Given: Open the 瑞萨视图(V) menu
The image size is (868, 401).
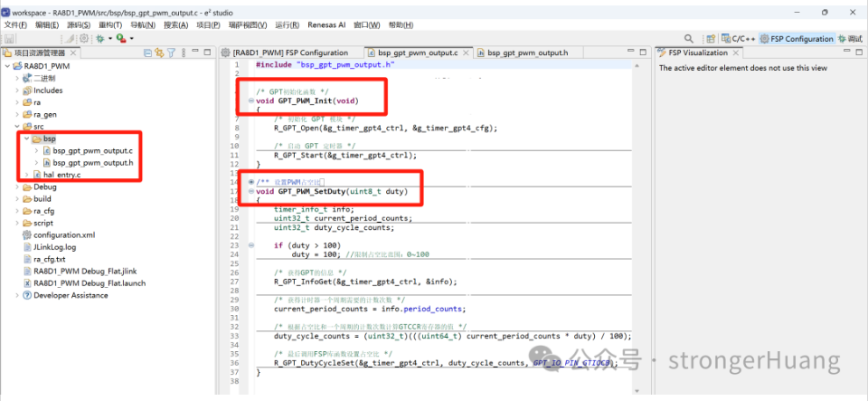Looking at the screenshot, I should point(248,25).
